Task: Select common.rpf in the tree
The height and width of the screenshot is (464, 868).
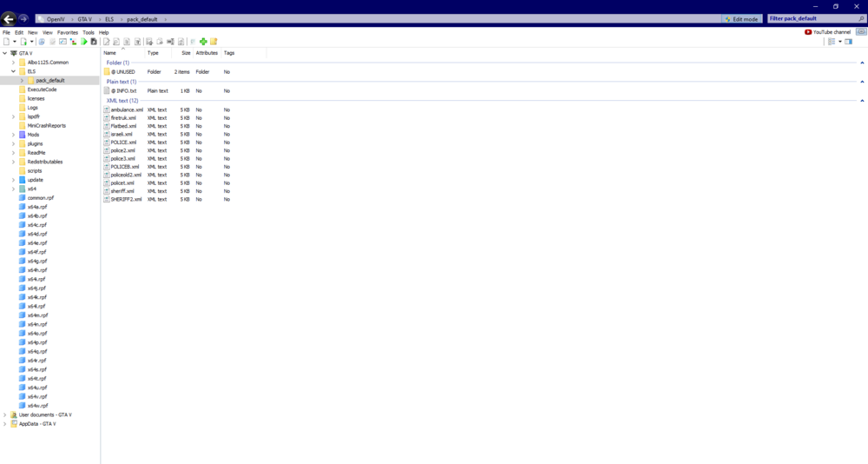Action: click(41, 198)
